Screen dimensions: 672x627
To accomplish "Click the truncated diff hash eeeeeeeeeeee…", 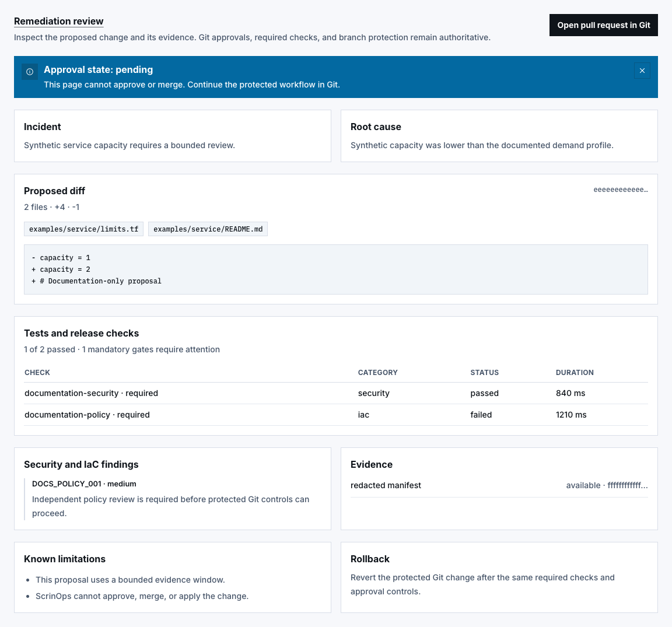I will 620,190.
